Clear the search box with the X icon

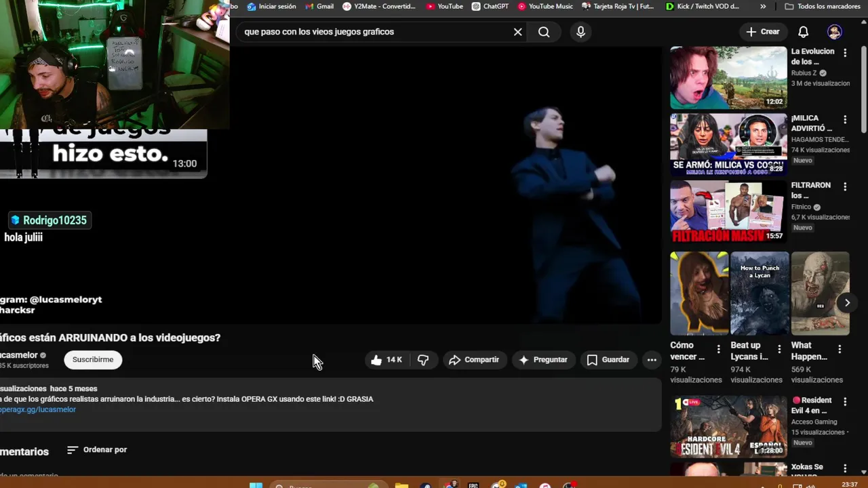coord(517,32)
